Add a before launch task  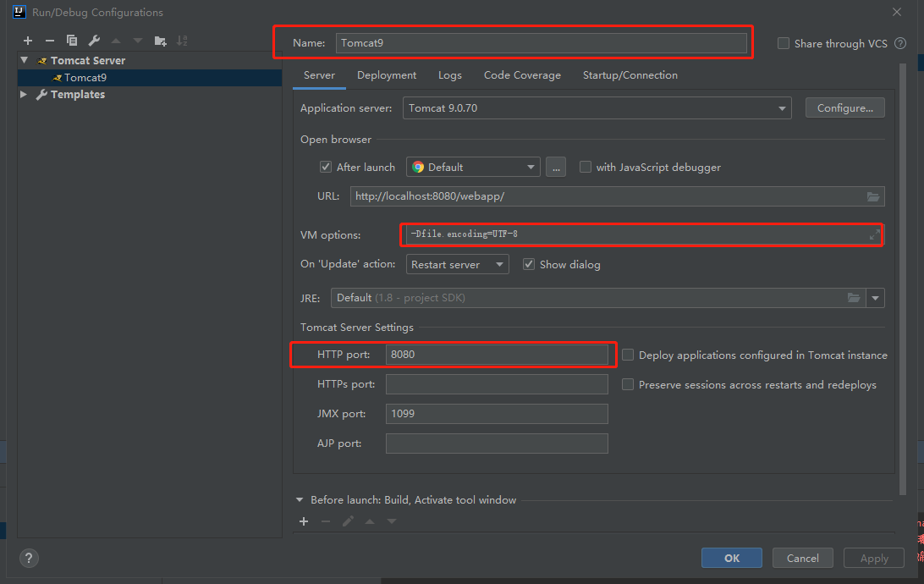point(304,521)
